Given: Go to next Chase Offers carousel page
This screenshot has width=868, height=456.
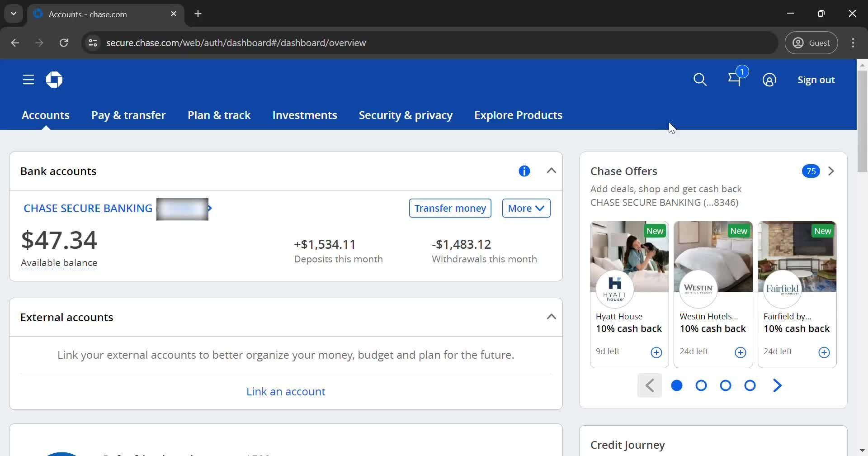Looking at the screenshot, I should point(777,385).
